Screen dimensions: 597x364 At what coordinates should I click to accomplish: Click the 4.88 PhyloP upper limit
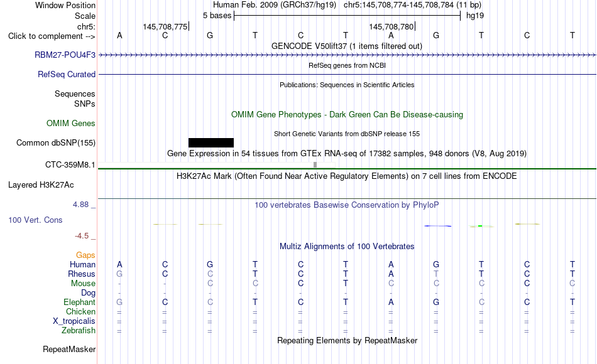pos(80,205)
